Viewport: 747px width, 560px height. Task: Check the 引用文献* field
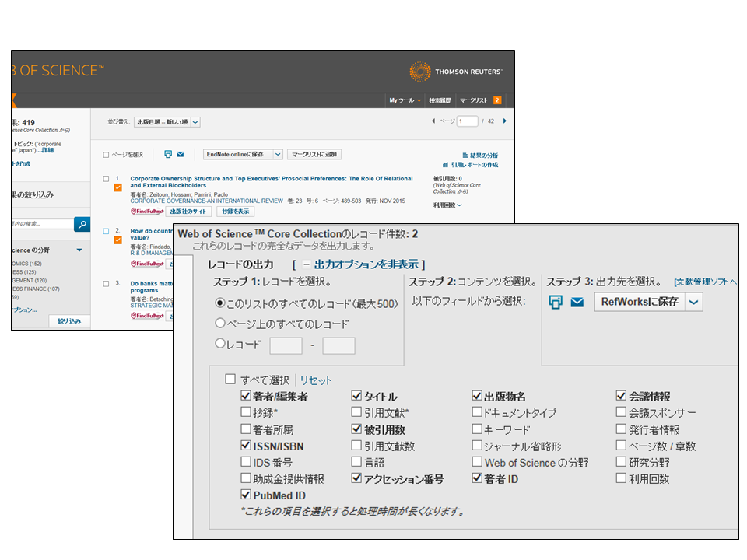pos(356,412)
